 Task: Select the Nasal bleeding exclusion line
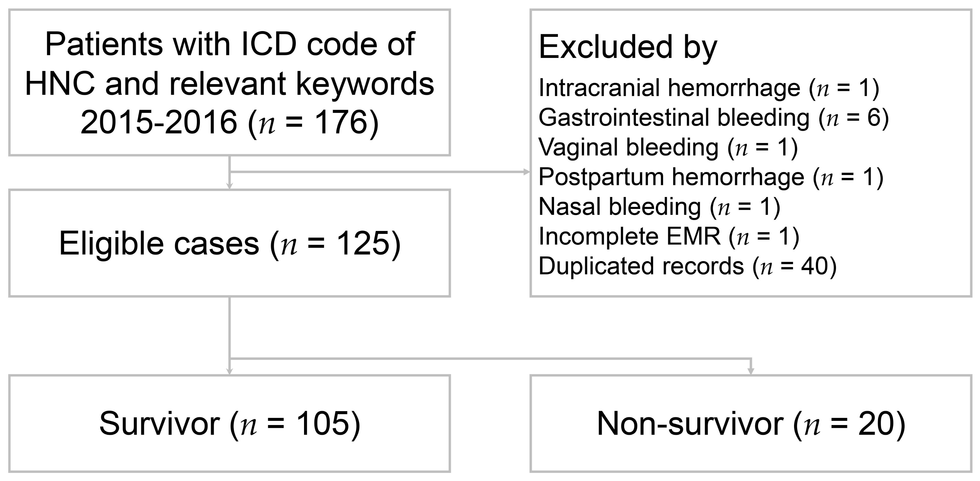coord(659,207)
